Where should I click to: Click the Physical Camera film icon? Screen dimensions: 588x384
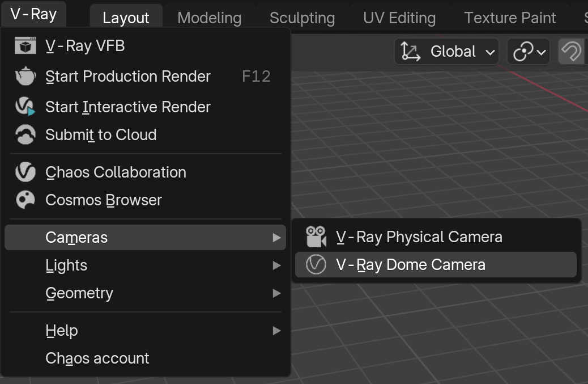click(x=316, y=237)
